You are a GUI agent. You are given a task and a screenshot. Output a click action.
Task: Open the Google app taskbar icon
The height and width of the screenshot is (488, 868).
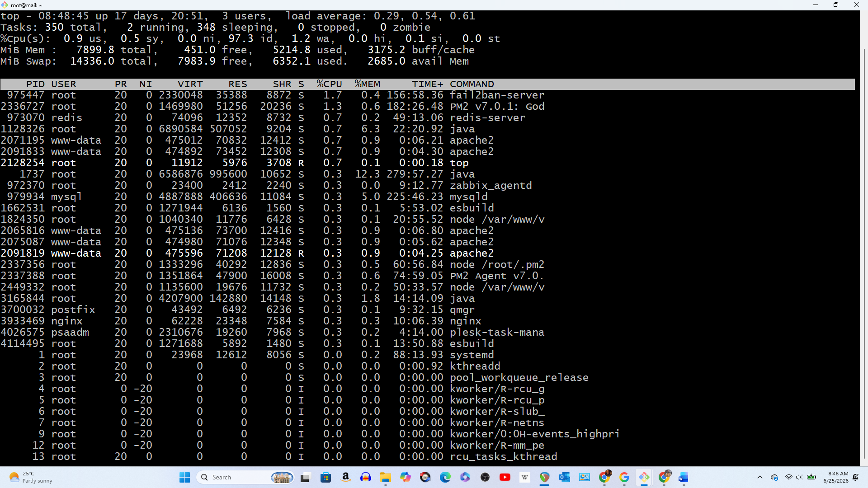tap(624, 477)
